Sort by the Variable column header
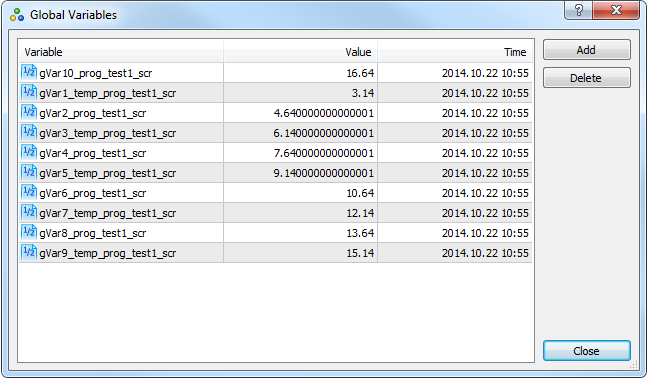Viewport: 647px width, 378px height. [x=121, y=52]
